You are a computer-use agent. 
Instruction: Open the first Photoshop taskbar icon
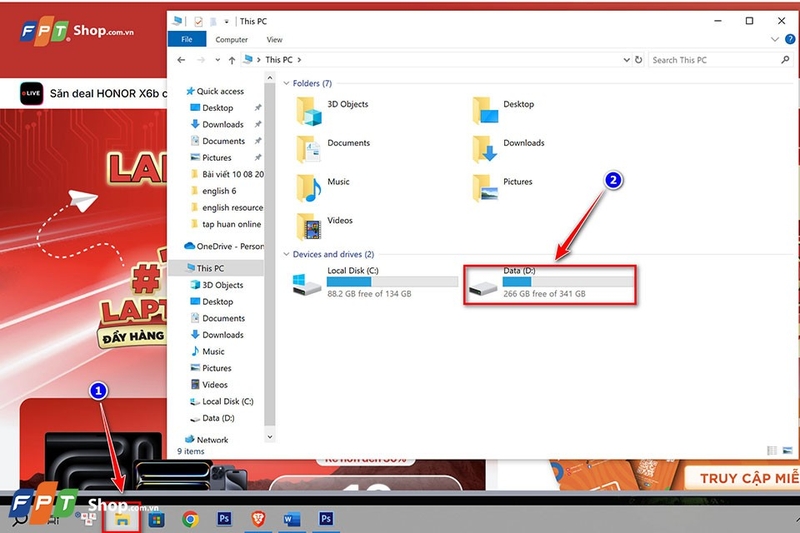(224, 519)
